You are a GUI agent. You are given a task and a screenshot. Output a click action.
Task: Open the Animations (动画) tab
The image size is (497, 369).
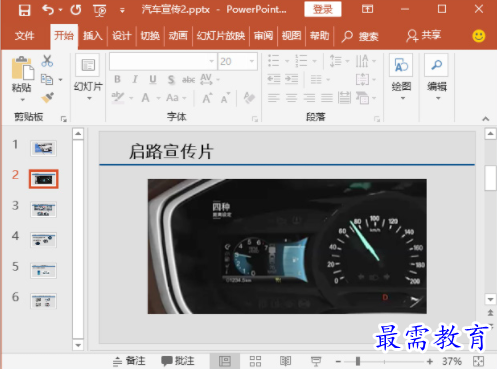point(178,36)
